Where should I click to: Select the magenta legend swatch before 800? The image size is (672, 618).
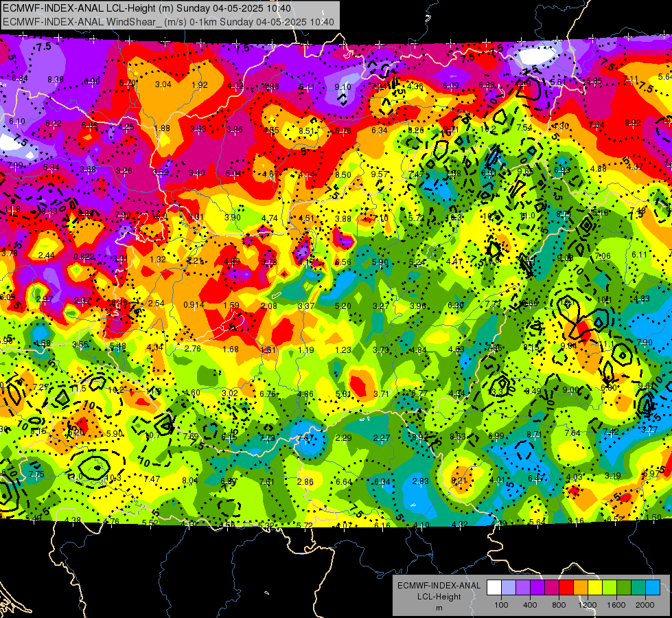pos(552,588)
